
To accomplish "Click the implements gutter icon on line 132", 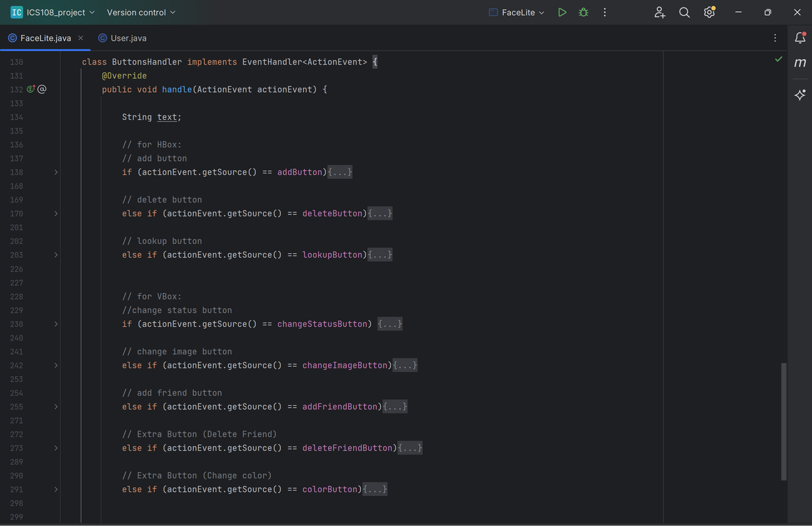I will [31, 89].
